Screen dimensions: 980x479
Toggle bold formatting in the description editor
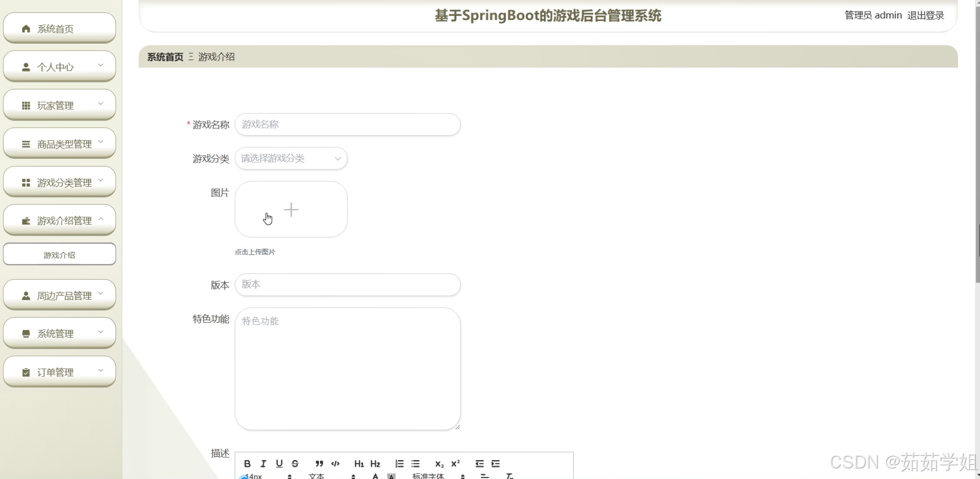pos(247,463)
